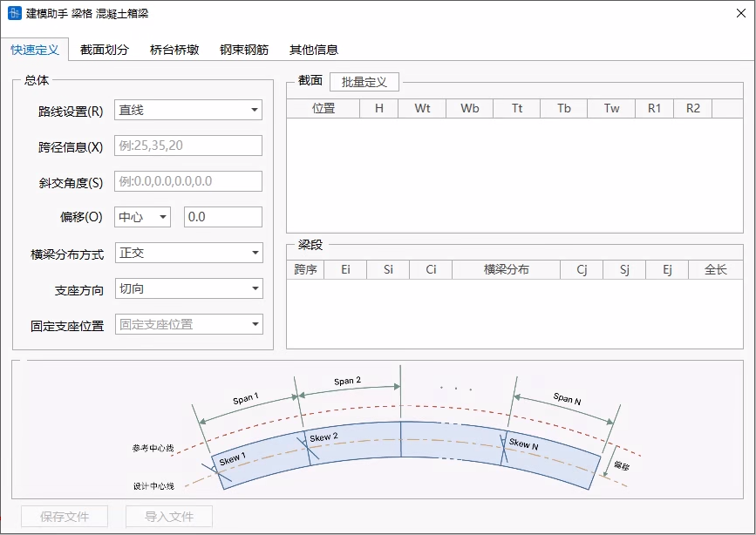Viewport: 756px width, 535px height.
Task: Select the Sj column header
Action: click(x=624, y=269)
